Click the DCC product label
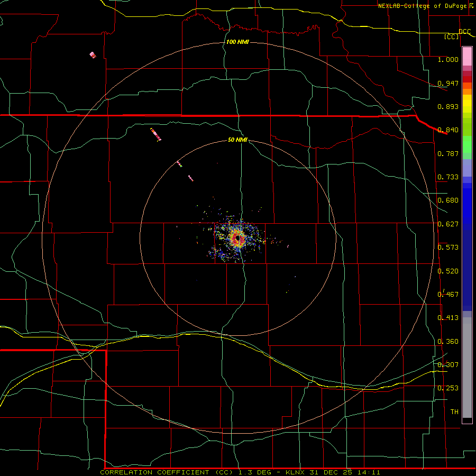The image size is (476, 476). [x=464, y=32]
